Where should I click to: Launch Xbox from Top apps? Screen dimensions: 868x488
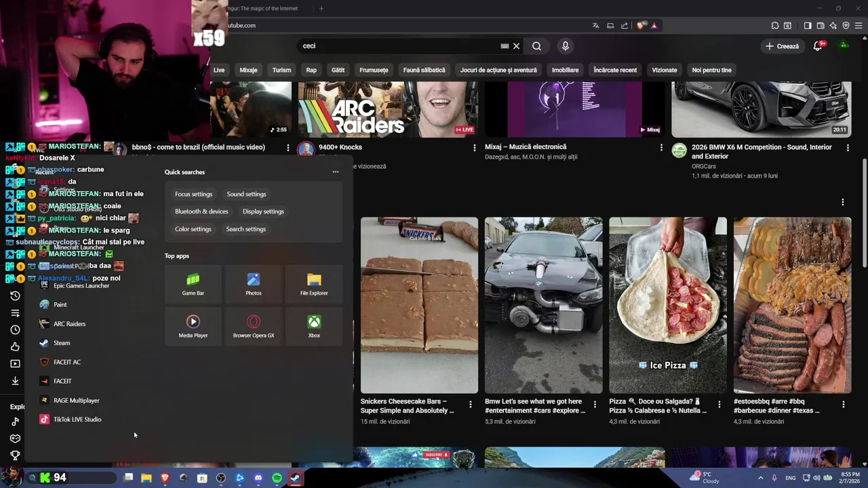point(314,326)
